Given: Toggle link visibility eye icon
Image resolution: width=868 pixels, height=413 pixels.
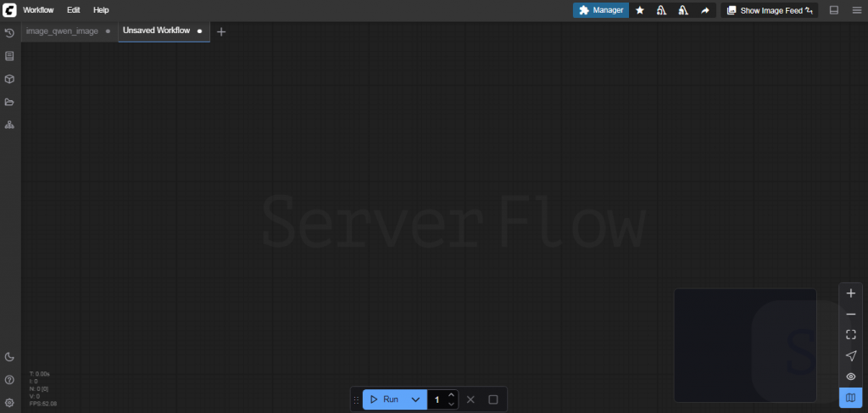Looking at the screenshot, I should click(851, 377).
